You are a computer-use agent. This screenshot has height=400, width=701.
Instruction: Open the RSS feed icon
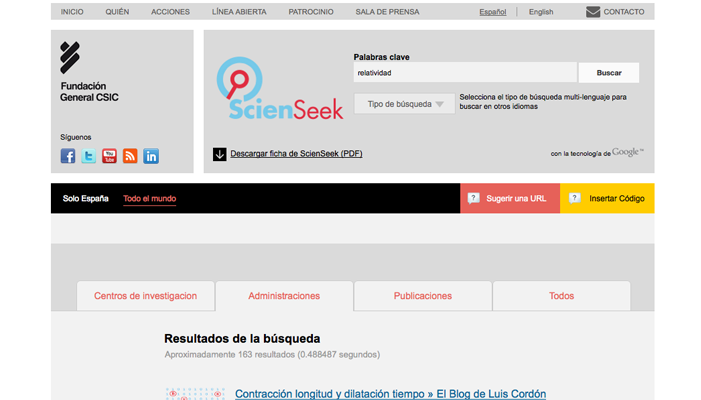click(x=130, y=156)
